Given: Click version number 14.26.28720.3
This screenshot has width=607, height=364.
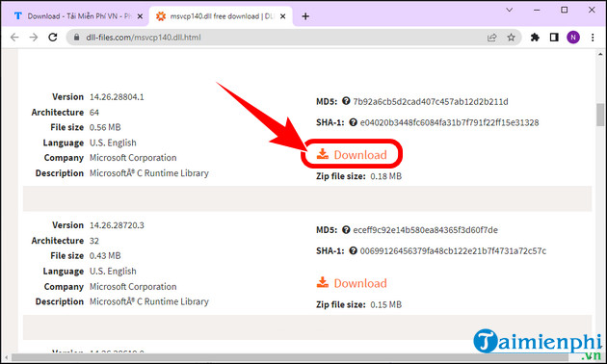Looking at the screenshot, I should [117, 225].
